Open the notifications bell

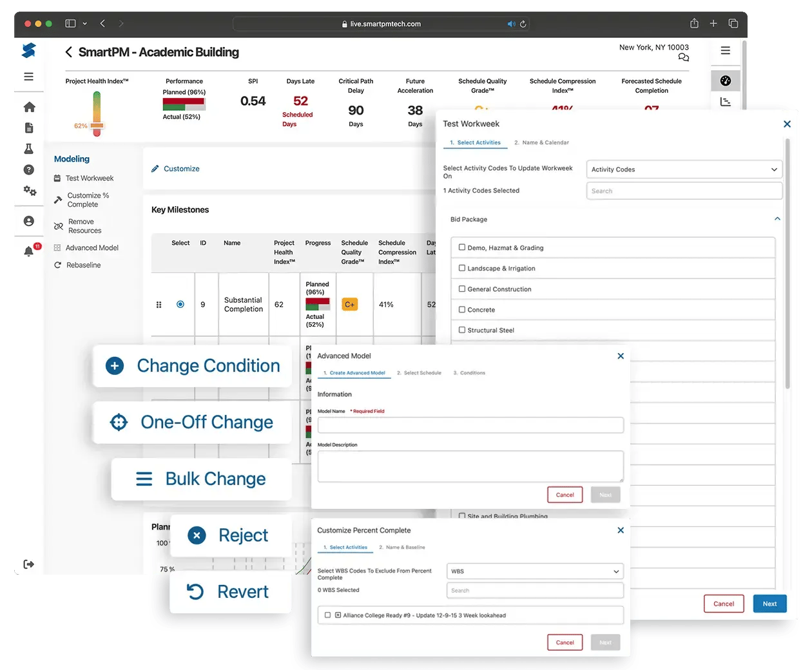29,251
